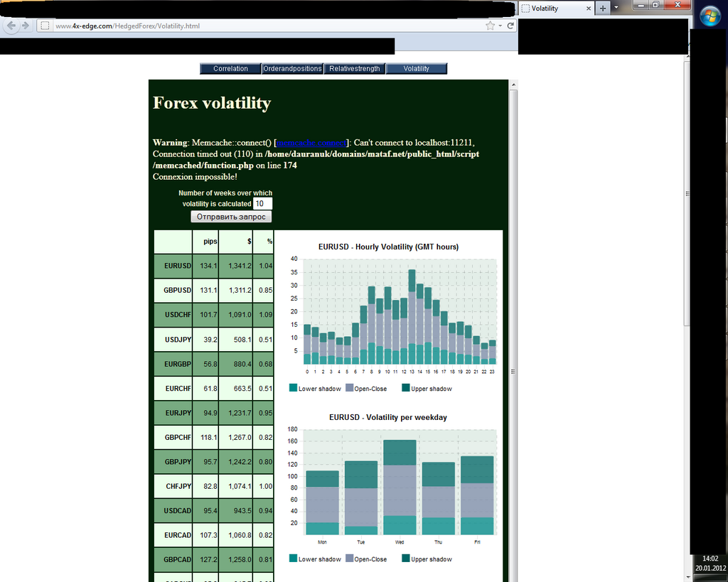This screenshot has height=582, width=728.
Task: Click the inner frame scrollbar up arrow
Action: coord(513,85)
